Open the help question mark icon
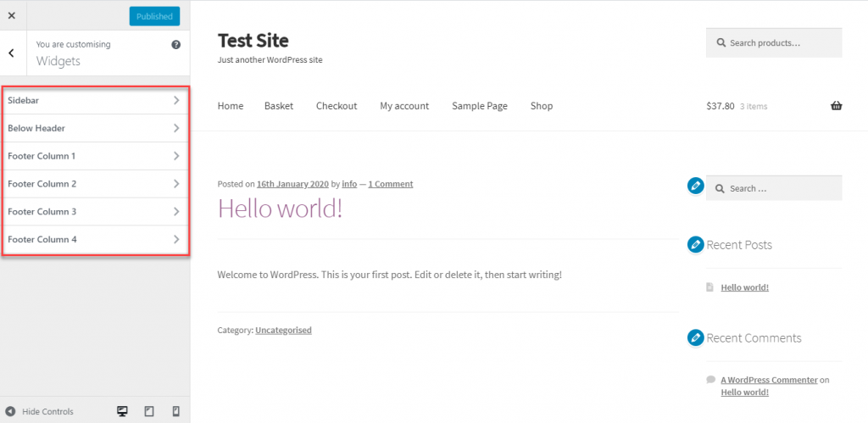 click(176, 45)
